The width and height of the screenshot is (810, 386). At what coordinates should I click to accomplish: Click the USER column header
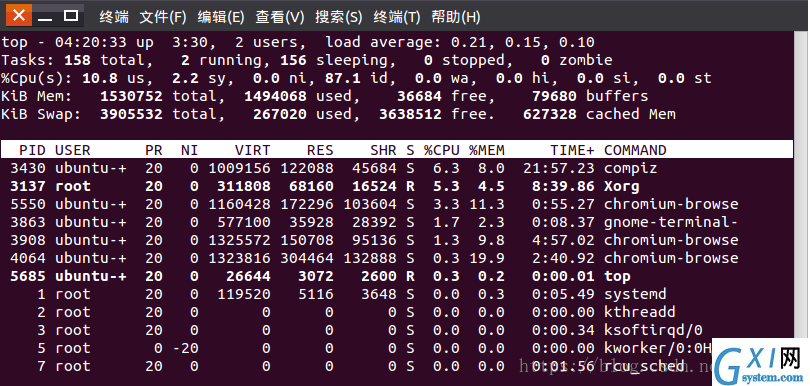click(73, 150)
